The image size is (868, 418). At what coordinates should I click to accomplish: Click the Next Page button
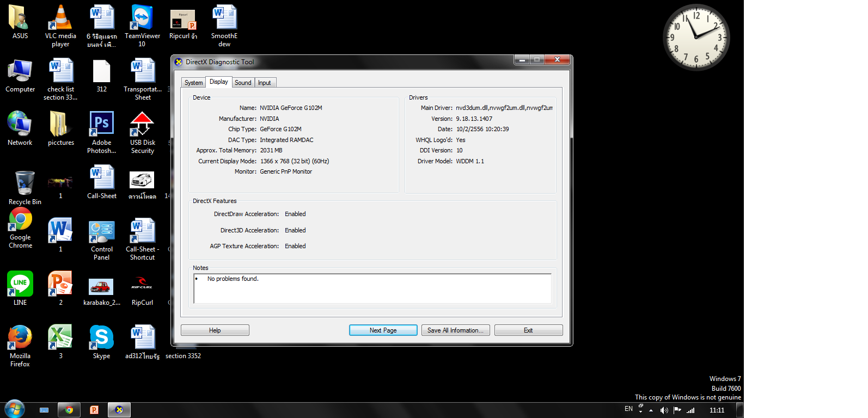pos(383,330)
